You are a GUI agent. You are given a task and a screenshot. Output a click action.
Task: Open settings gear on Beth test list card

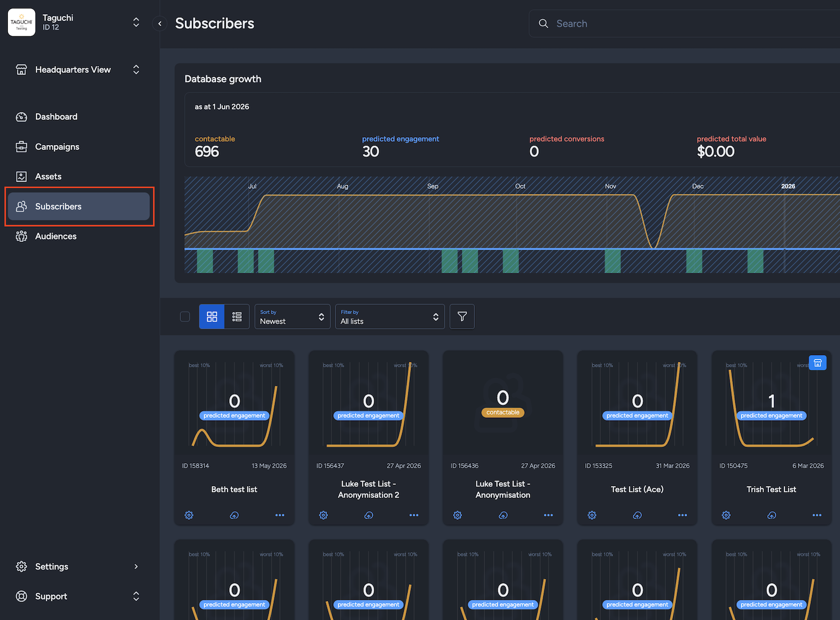pyautogui.click(x=189, y=515)
